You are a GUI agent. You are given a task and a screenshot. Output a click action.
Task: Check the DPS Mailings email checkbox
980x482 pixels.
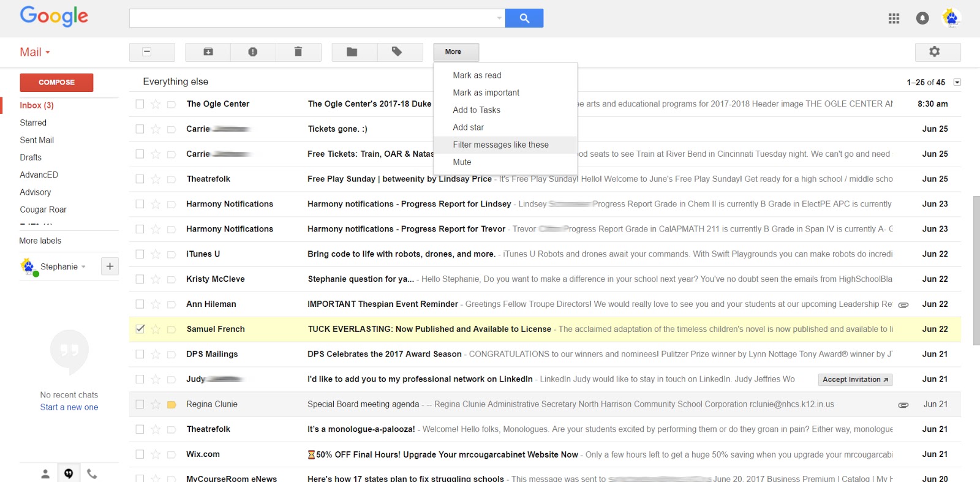(x=140, y=354)
